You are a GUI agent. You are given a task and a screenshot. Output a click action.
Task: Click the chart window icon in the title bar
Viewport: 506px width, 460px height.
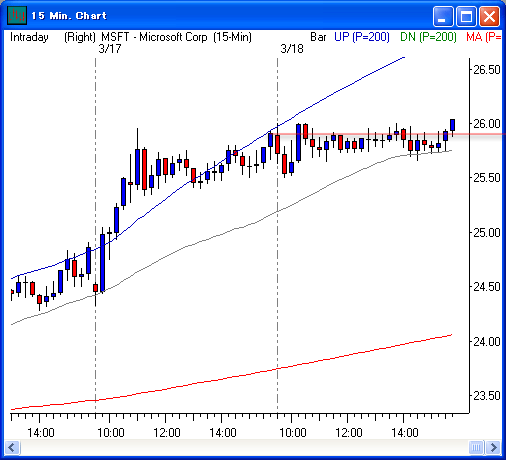pos(17,15)
